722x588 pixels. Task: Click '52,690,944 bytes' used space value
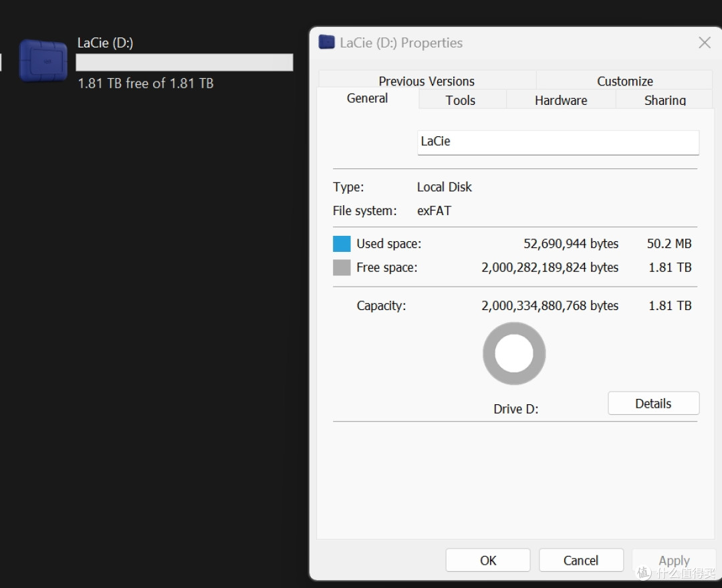[x=571, y=243]
